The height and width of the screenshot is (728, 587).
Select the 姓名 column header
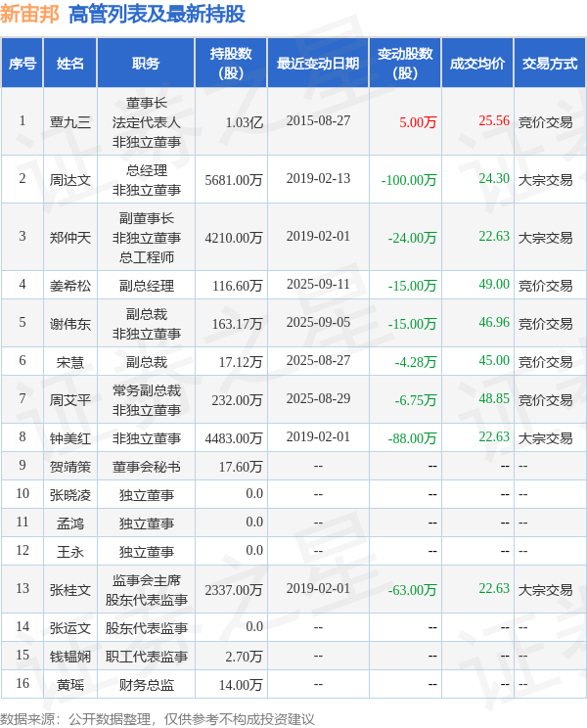pos(70,64)
